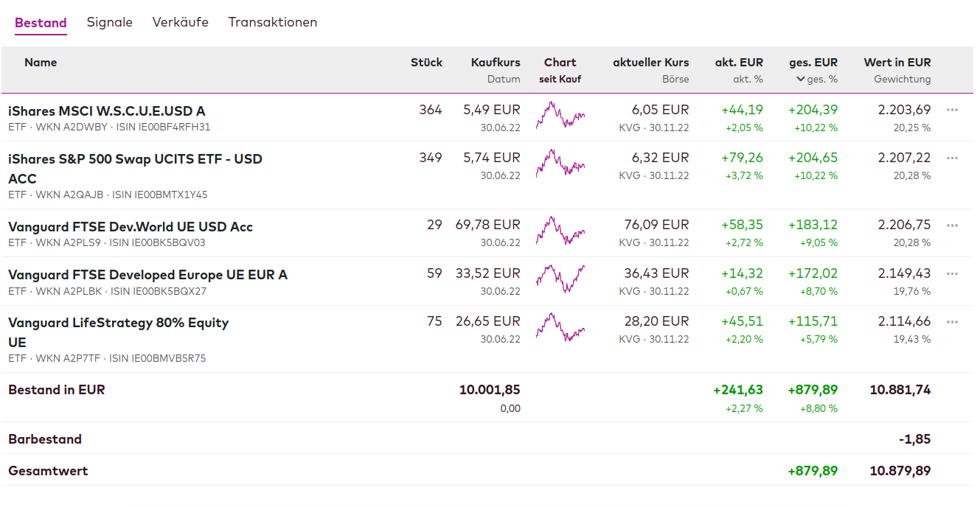Open the Transaktionen tab

pyautogui.click(x=273, y=22)
